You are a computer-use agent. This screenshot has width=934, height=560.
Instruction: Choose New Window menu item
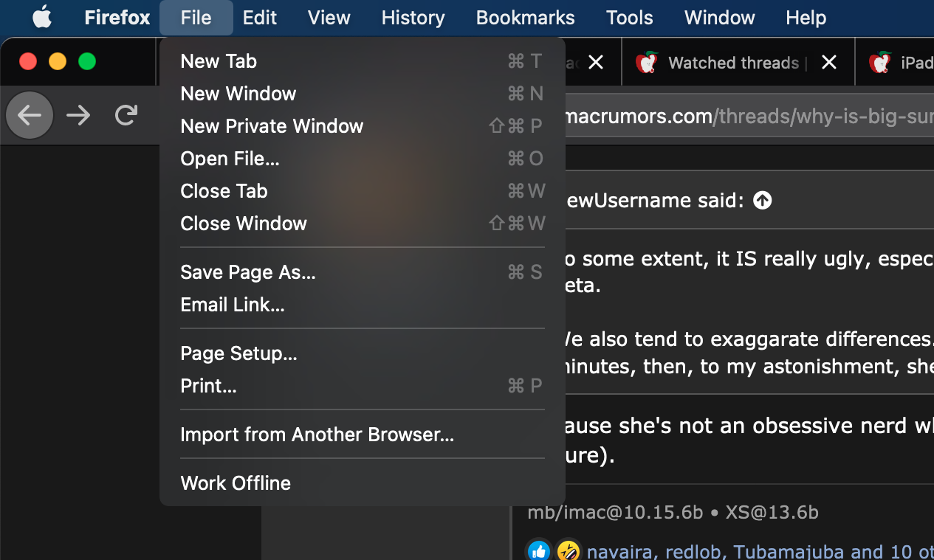point(363,94)
